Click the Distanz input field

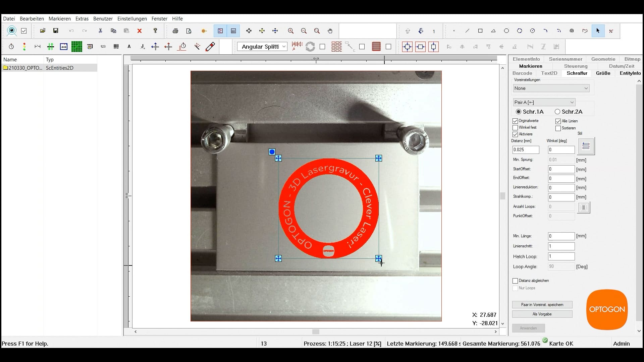click(526, 150)
